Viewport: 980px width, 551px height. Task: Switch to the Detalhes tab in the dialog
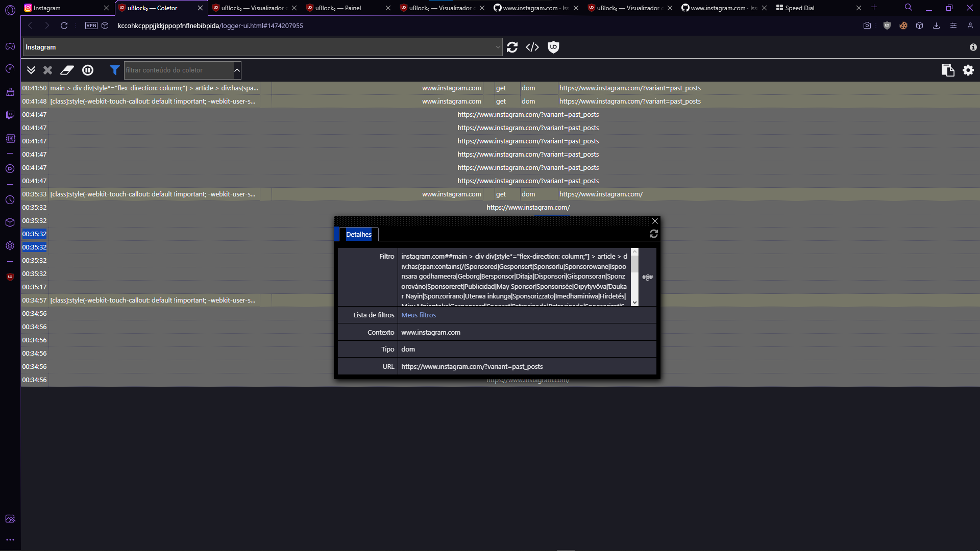pyautogui.click(x=358, y=234)
